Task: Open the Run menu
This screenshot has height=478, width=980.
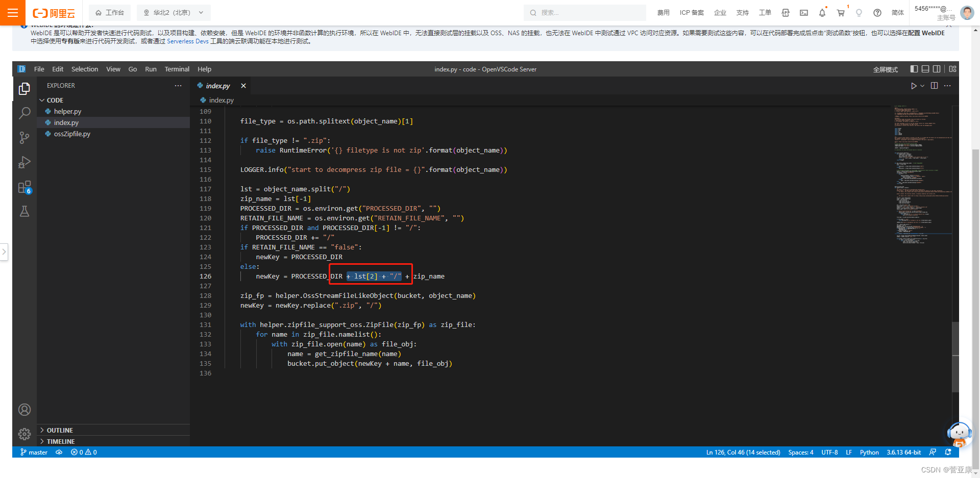Action: [x=151, y=69]
